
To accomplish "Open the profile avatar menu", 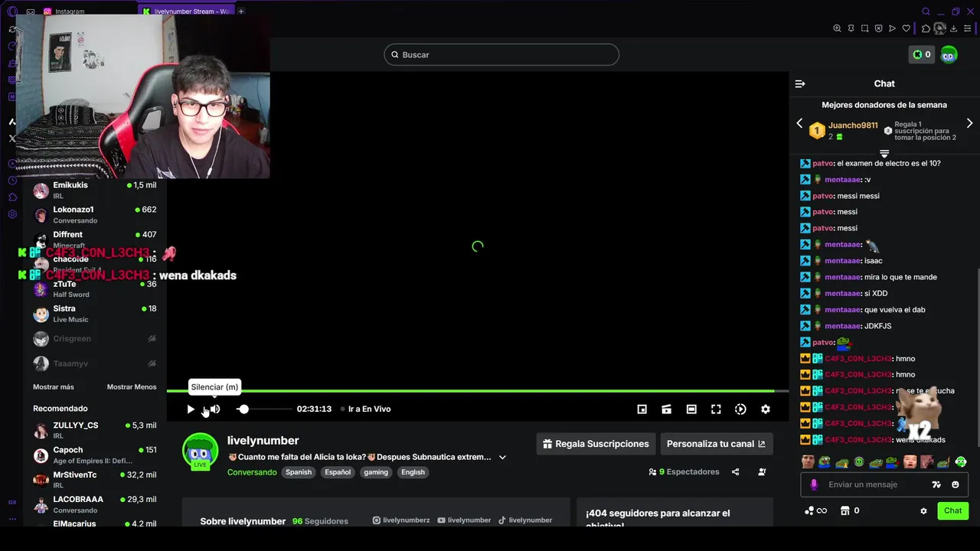I will (949, 54).
